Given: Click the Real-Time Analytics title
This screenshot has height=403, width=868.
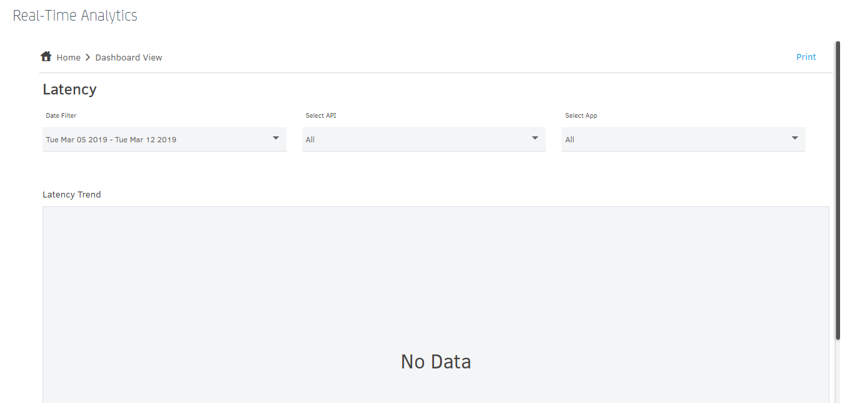Looking at the screenshot, I should coord(75,15).
